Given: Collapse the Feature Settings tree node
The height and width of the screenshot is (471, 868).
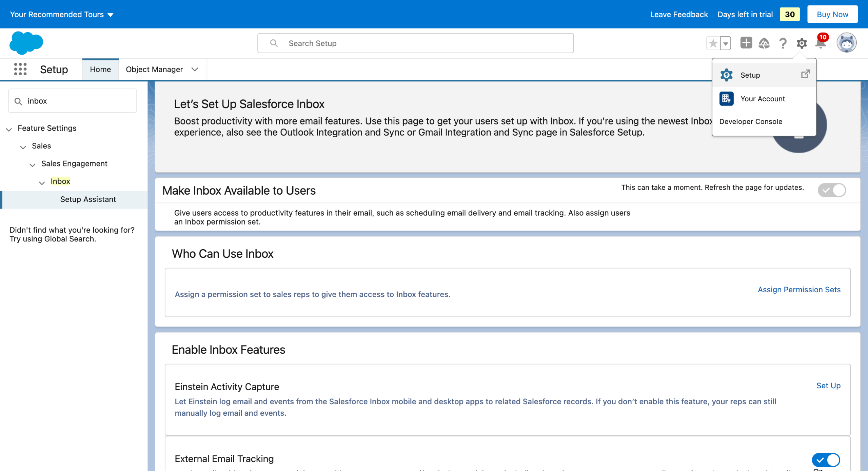Looking at the screenshot, I should 9,129.
